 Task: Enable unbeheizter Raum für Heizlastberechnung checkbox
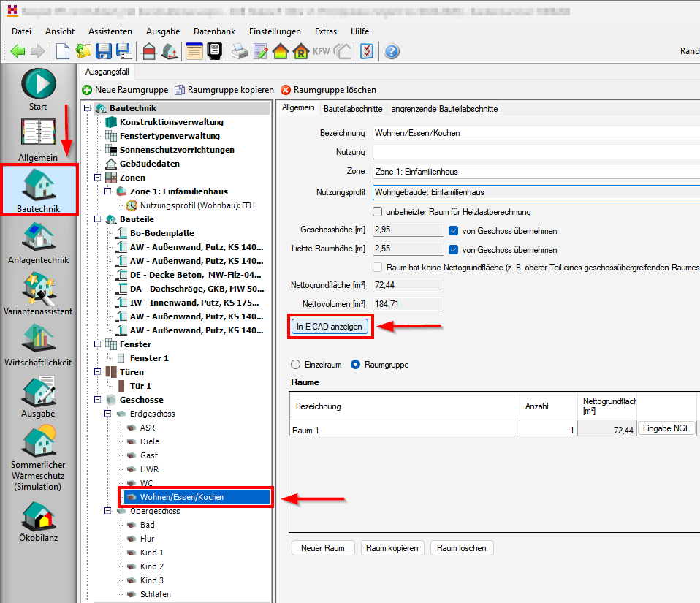[x=378, y=212]
